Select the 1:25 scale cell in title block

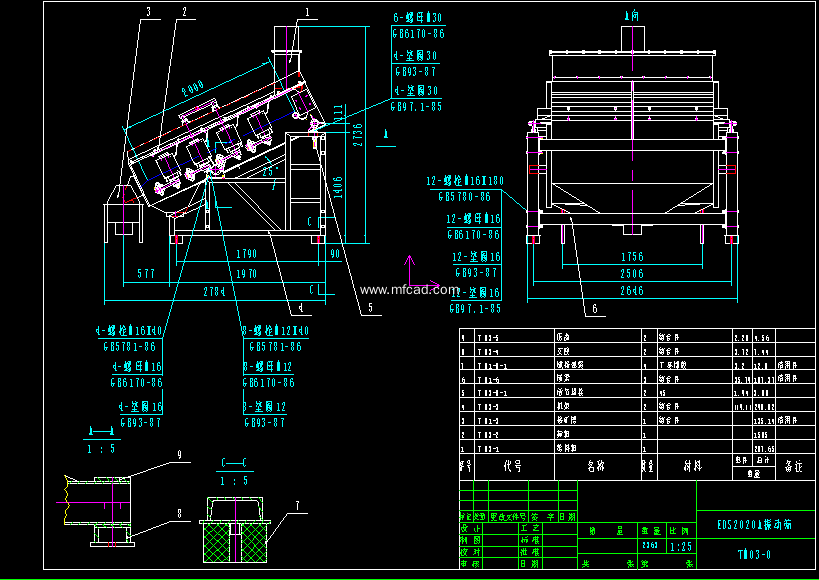point(679,547)
